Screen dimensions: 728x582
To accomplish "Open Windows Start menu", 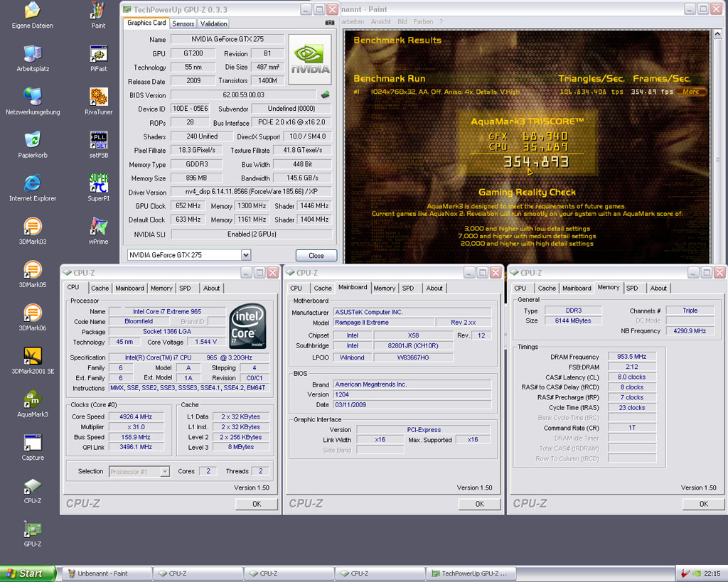I will tap(28, 573).
